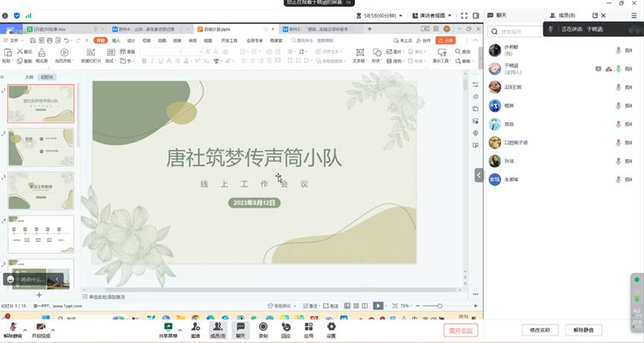644x343 pixels.
Task: Click Share Screen (共享屏幕) in meeting bar
Action: [x=168, y=330]
